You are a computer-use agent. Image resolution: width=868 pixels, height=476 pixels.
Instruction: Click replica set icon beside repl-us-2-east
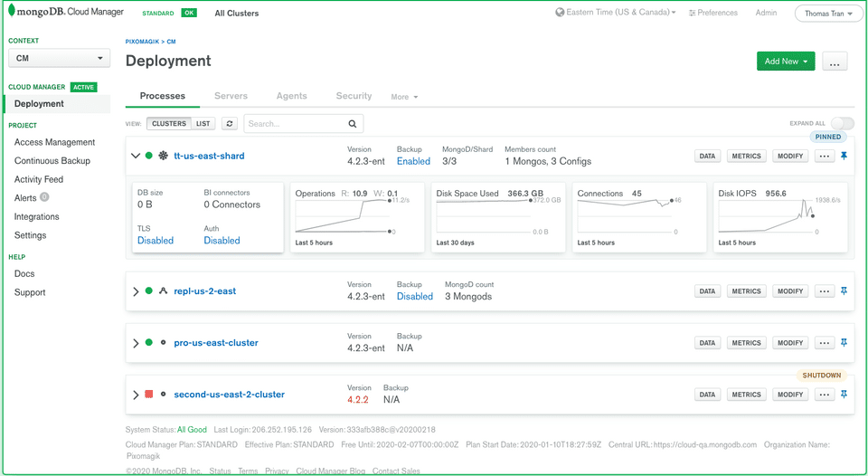coord(163,291)
